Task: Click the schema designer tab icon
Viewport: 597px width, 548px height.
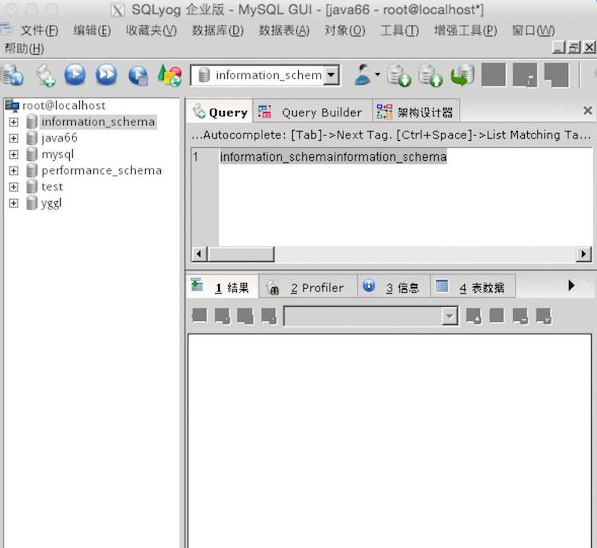Action: (384, 112)
